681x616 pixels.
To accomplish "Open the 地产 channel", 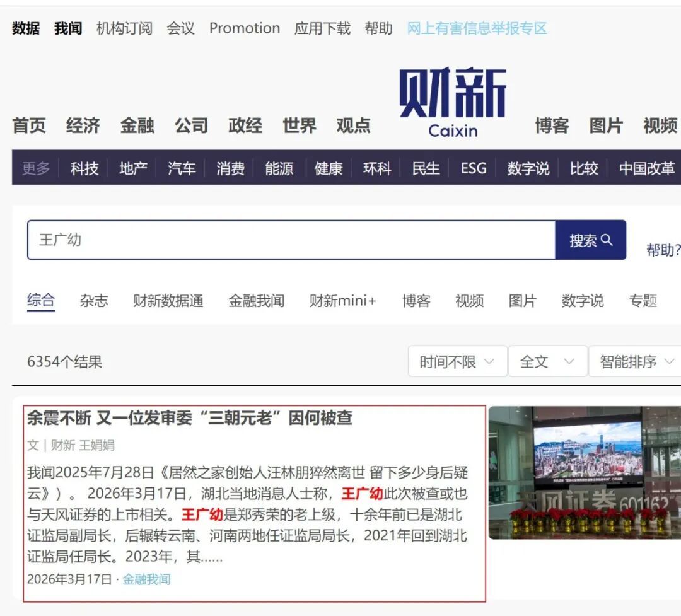I will [133, 168].
